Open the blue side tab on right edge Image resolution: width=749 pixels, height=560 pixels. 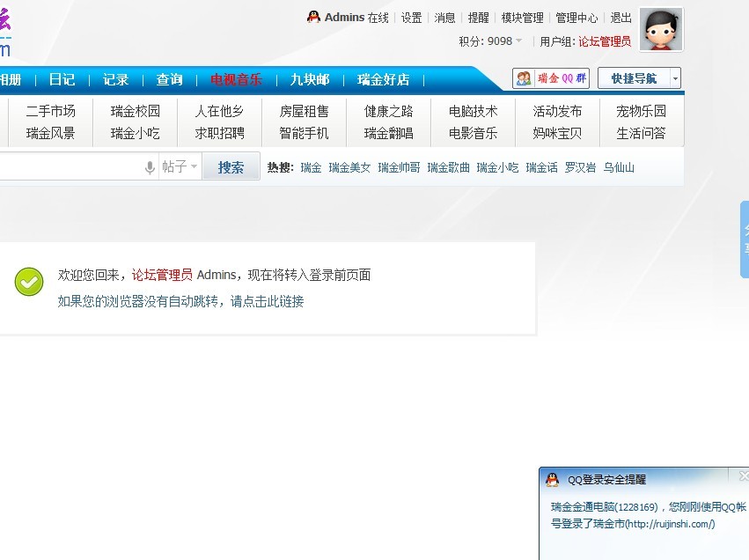(745, 239)
